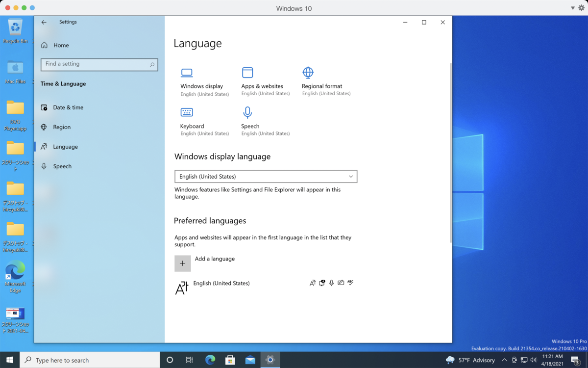Open the notification center with 3 alerts
Image resolution: width=588 pixels, height=368 pixels.
[576, 361]
